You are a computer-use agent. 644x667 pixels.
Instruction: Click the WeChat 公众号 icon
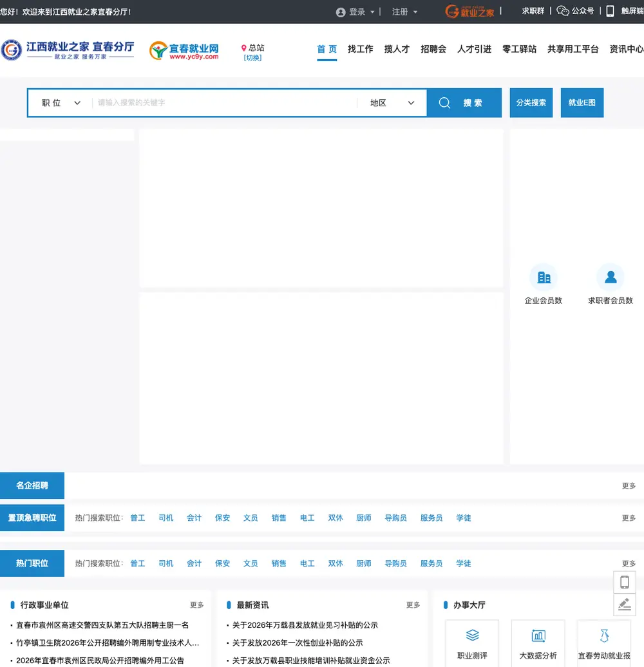pyautogui.click(x=563, y=11)
